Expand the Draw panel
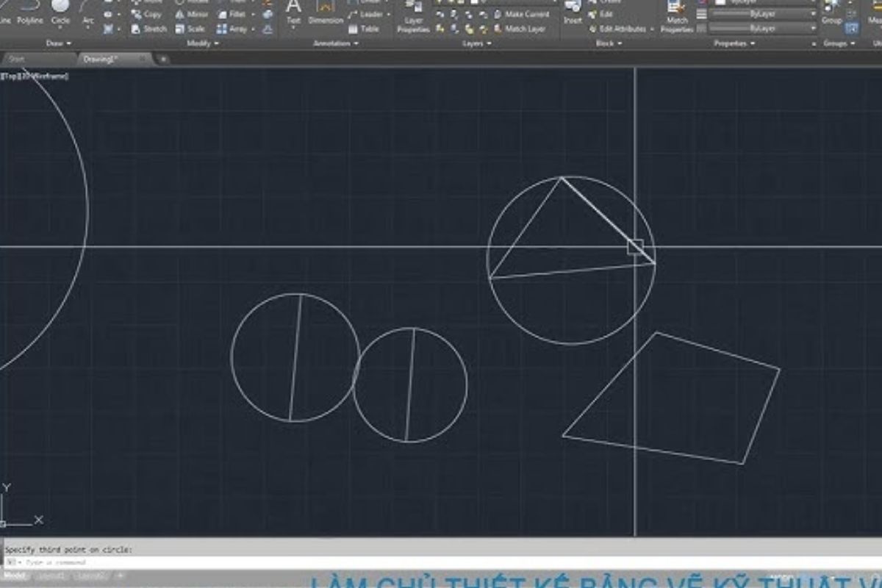This screenshot has width=882, height=588. point(57,43)
